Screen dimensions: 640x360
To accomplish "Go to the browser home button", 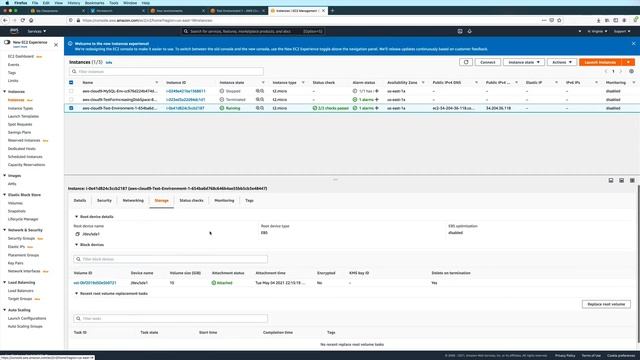I will tap(31, 20).
